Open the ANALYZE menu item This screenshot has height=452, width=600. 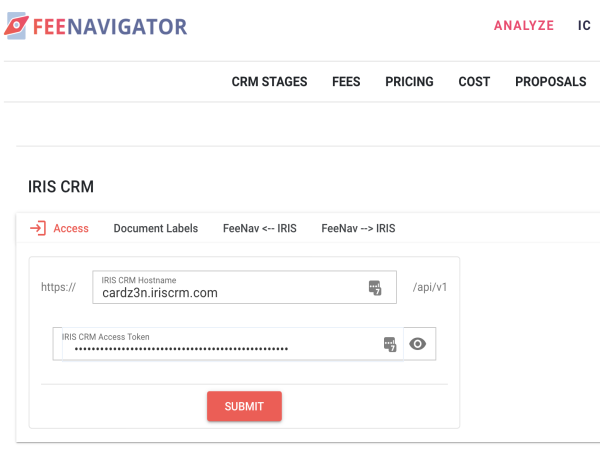(x=523, y=25)
